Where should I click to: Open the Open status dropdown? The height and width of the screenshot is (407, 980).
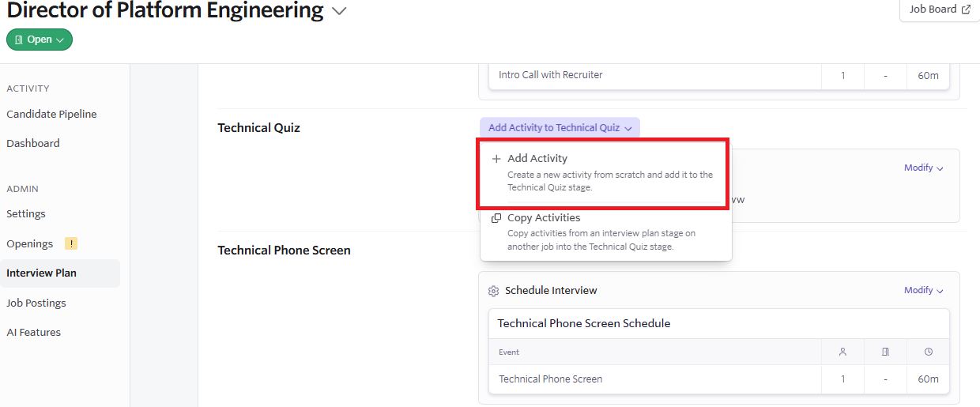[40, 40]
